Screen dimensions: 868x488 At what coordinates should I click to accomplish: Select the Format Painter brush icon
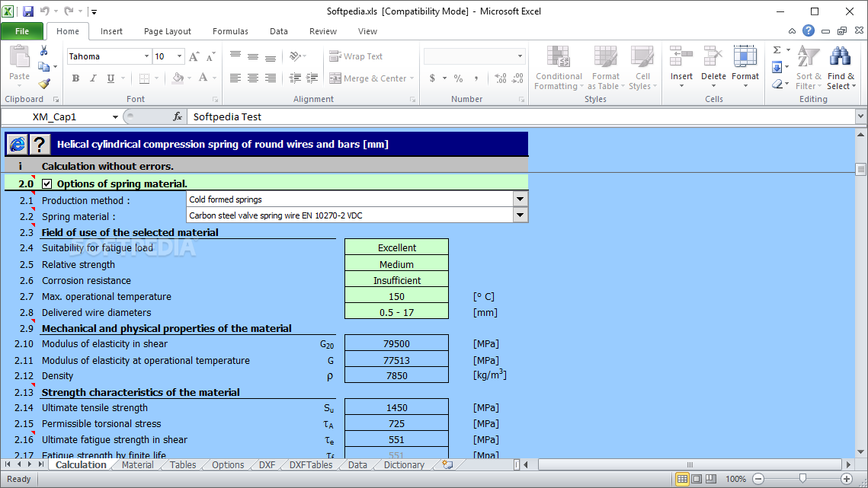click(43, 84)
